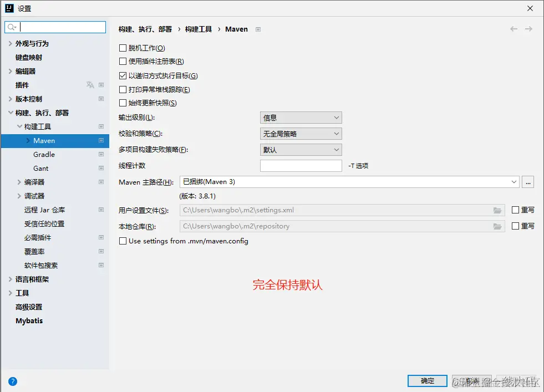Viewport: 544px width, 392px height.
Task: Click the search magnifier icon in settings
Action: (12, 27)
